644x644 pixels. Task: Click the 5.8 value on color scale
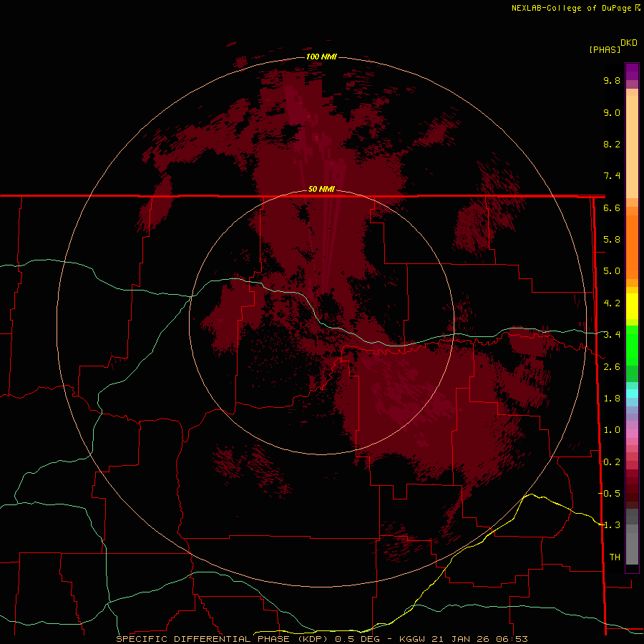click(612, 240)
